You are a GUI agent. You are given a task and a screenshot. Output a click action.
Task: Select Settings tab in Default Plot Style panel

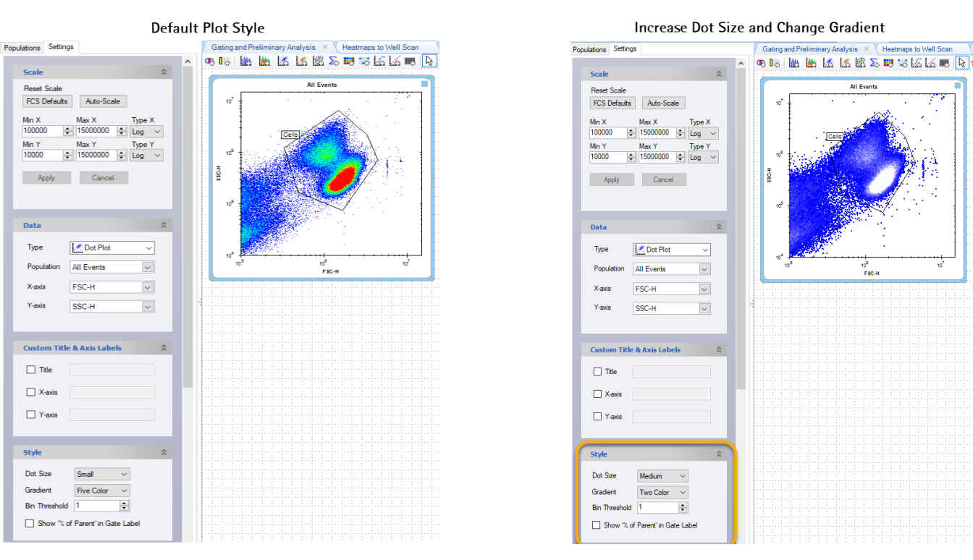[61, 47]
